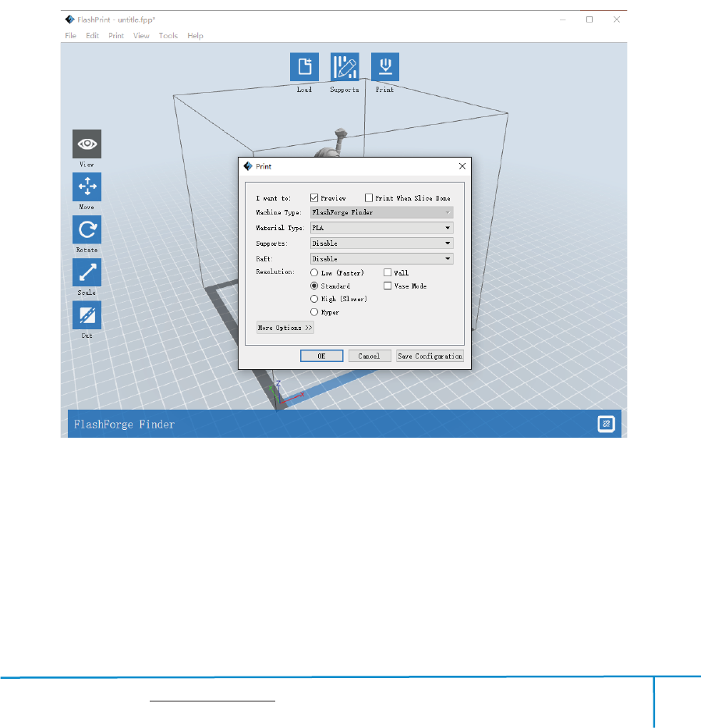Open the Tools menu
701x728 pixels.
tap(168, 36)
